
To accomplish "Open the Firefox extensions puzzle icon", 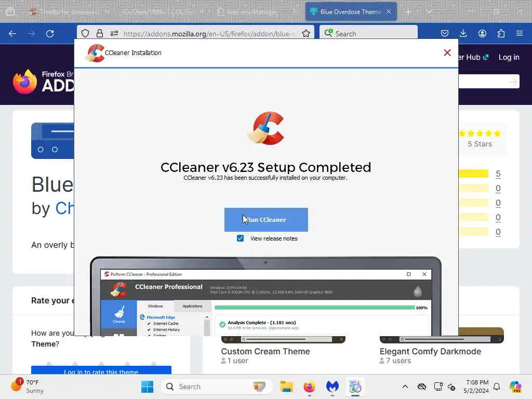I will (x=501, y=33).
